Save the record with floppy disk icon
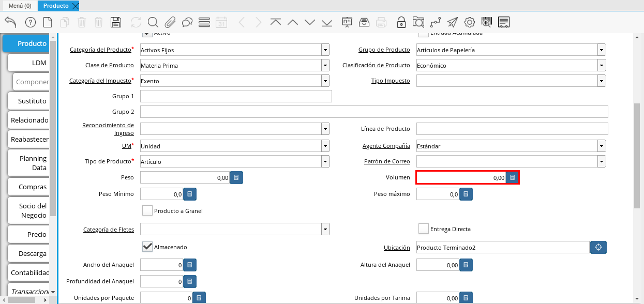The image size is (644, 304). click(116, 22)
